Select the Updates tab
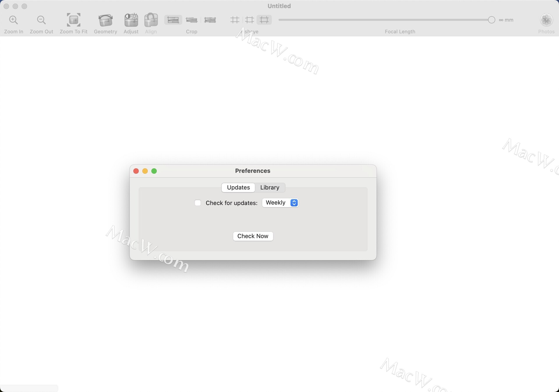Viewport: 559px width, 392px height. (238, 188)
